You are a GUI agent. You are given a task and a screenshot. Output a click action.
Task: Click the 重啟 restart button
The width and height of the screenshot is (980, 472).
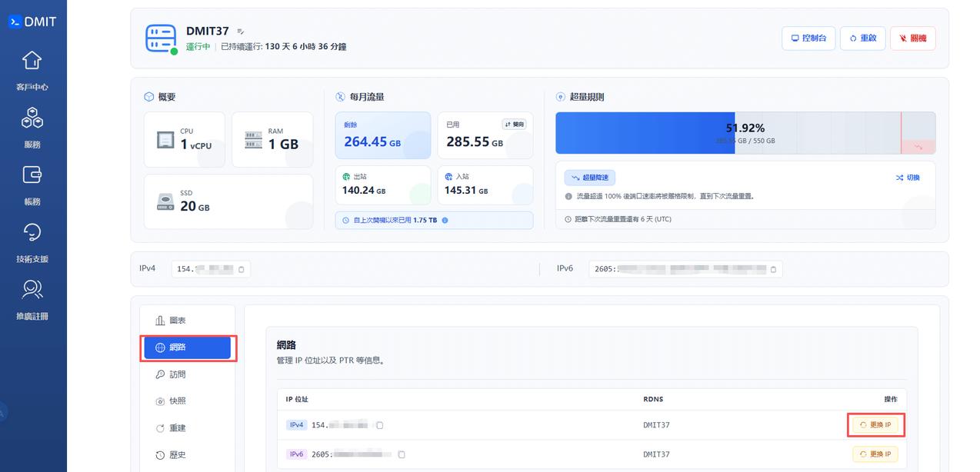[862, 38]
